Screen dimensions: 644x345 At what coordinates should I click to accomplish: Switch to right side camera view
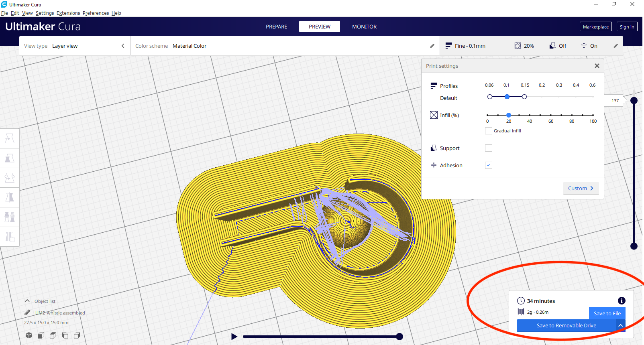point(77,335)
